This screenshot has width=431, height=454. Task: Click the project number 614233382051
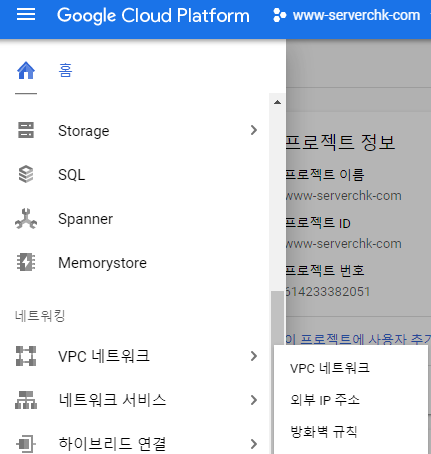coord(328,292)
